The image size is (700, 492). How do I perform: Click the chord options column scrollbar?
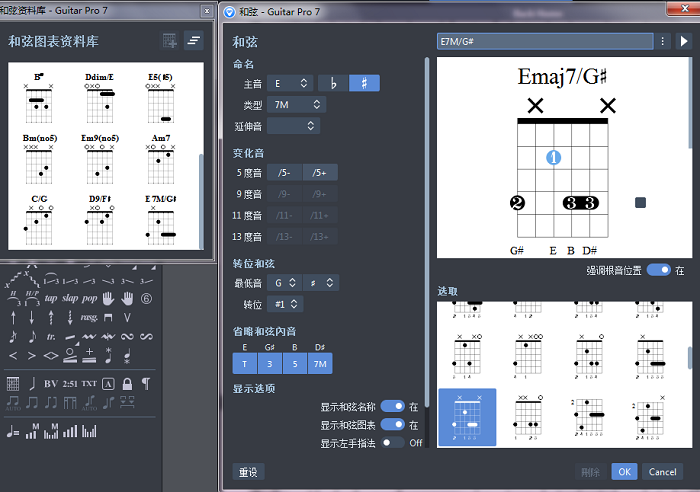click(427, 232)
